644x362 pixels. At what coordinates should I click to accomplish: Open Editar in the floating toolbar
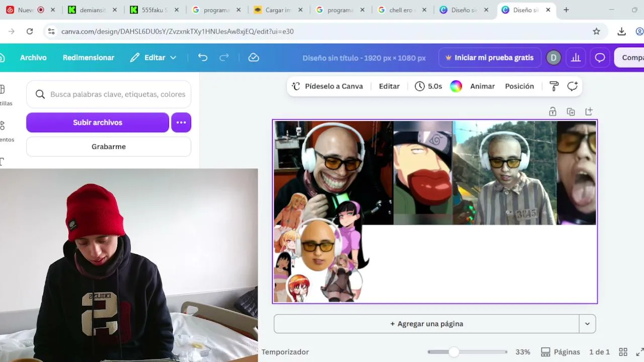point(389,86)
